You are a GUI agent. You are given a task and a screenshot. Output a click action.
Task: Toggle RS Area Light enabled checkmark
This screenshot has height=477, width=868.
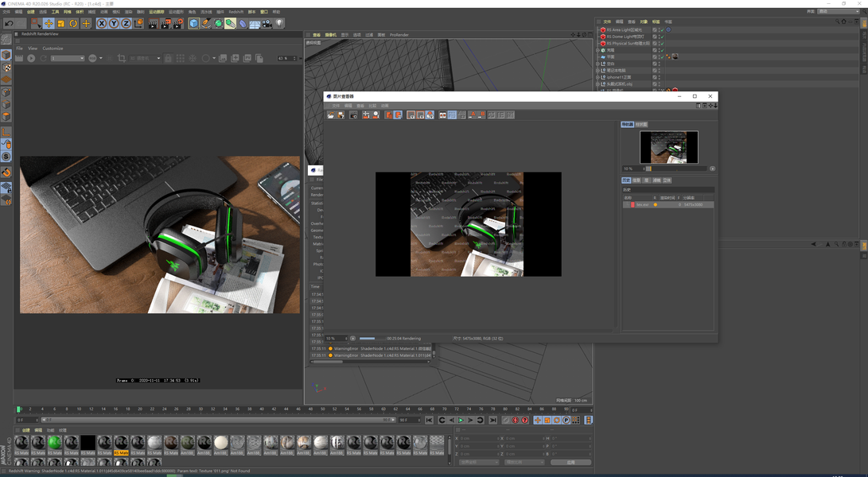pos(661,30)
